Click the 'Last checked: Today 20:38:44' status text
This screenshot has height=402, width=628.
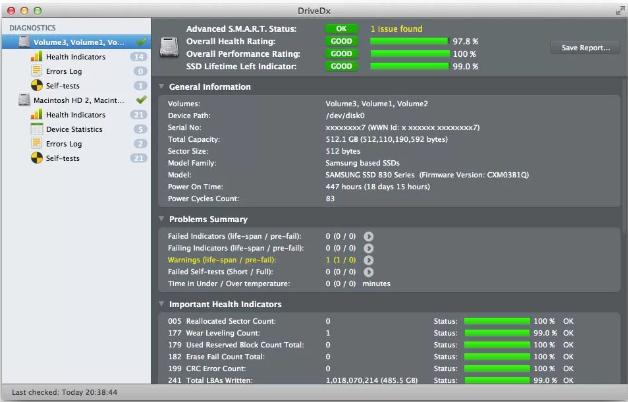point(64,392)
